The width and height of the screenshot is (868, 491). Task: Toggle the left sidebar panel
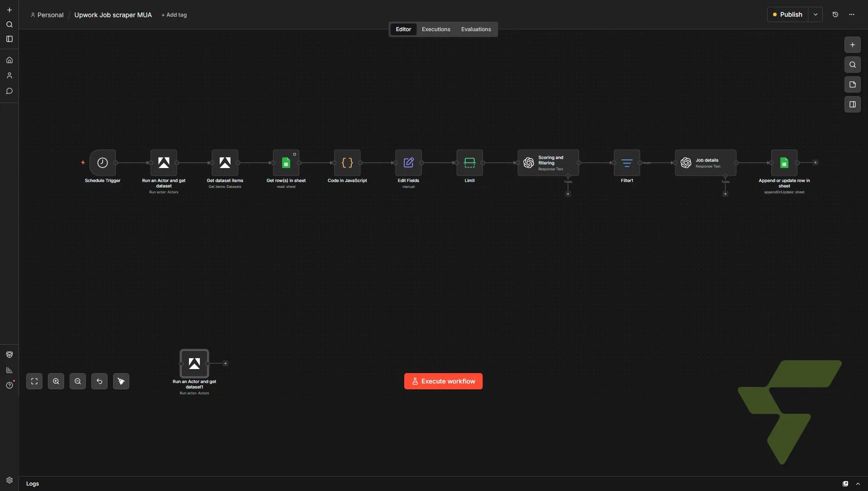point(9,39)
